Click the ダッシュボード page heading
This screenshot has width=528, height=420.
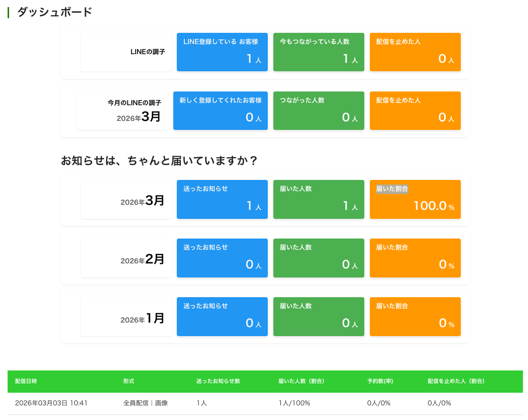(x=55, y=12)
